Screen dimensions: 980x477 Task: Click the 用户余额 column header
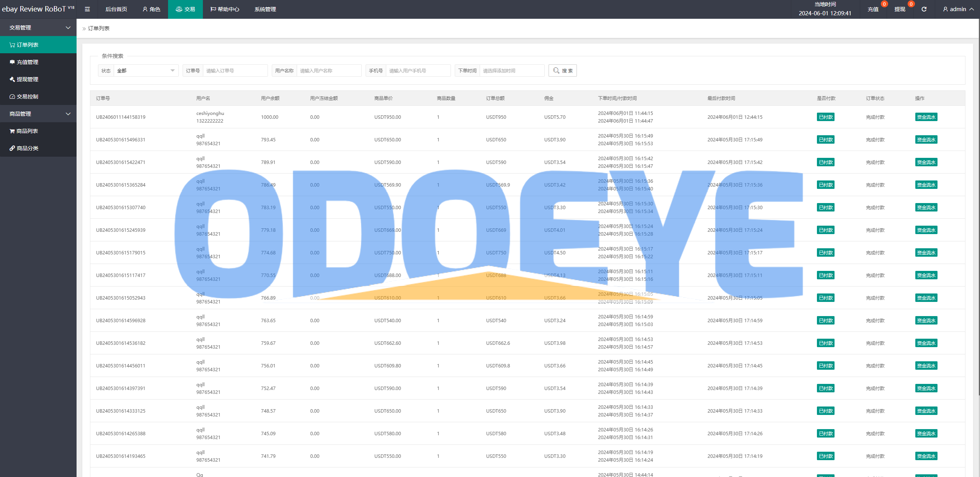click(270, 98)
